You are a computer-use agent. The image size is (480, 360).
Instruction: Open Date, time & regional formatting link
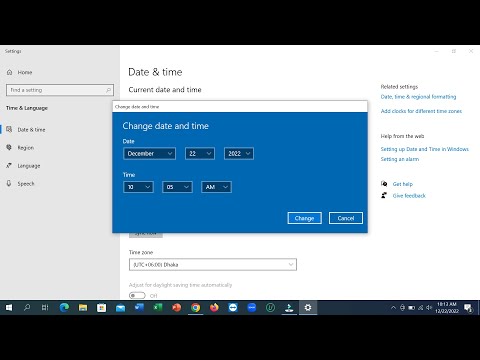tap(418, 97)
